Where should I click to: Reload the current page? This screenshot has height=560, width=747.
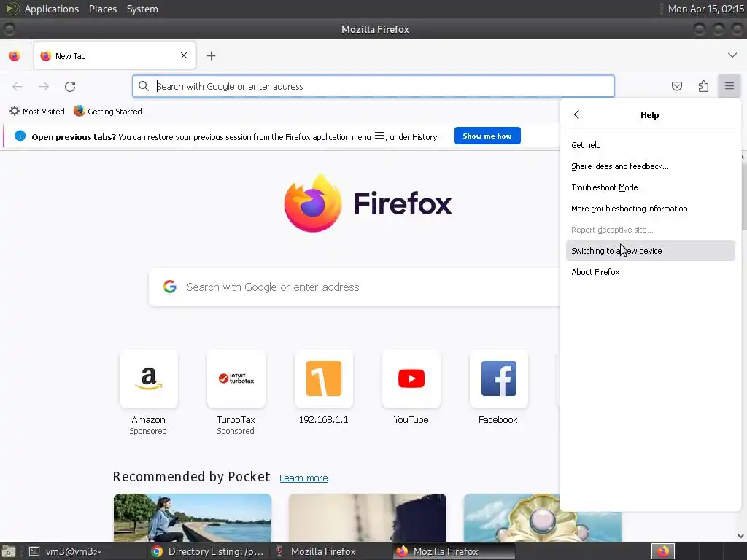[x=70, y=86]
